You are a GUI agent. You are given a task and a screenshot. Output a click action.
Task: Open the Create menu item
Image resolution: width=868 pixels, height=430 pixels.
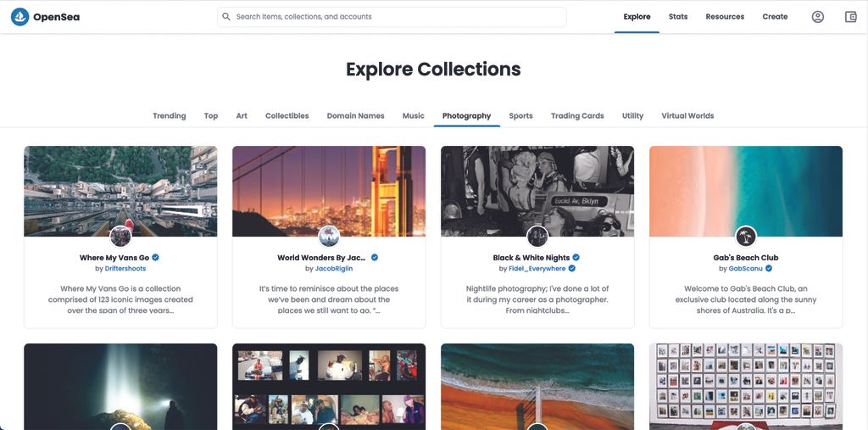point(775,17)
